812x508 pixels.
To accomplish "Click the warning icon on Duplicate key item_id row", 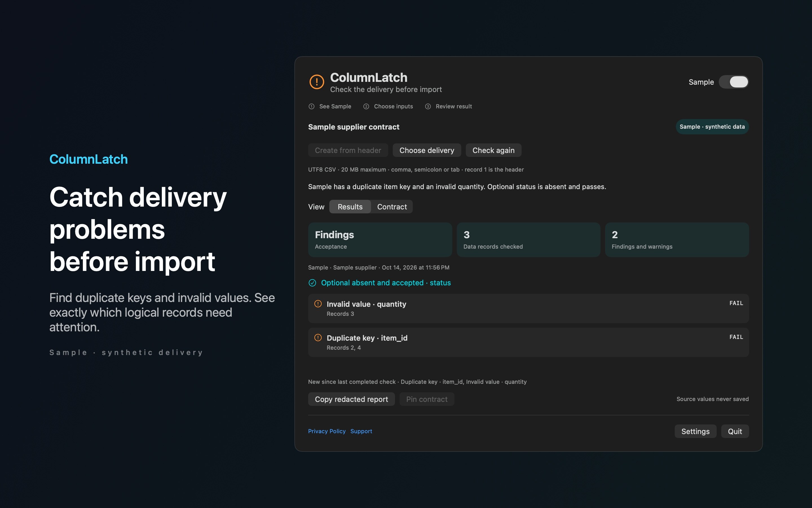I will 318,338.
